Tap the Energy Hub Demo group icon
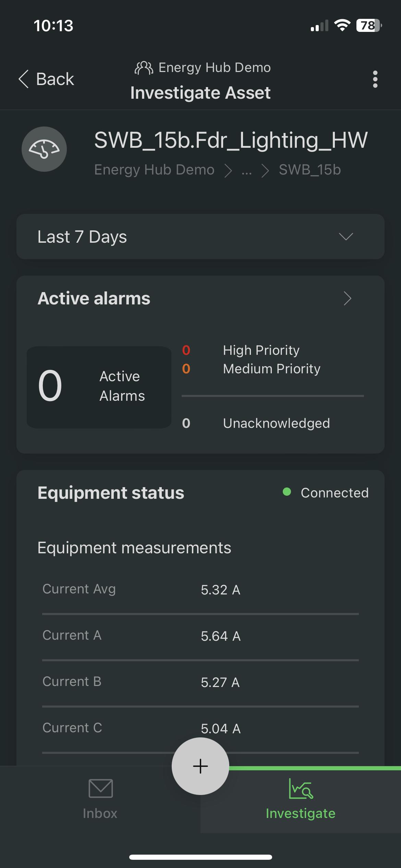This screenshot has height=868, width=401. 144,68
